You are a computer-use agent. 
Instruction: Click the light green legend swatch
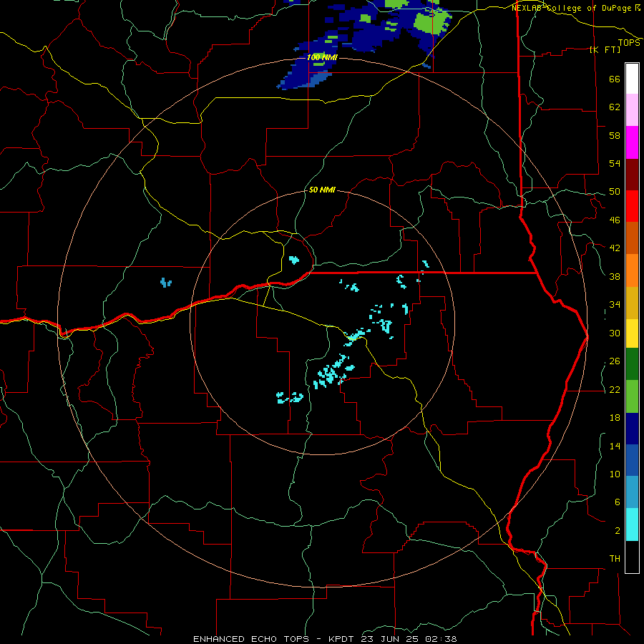pos(632,396)
